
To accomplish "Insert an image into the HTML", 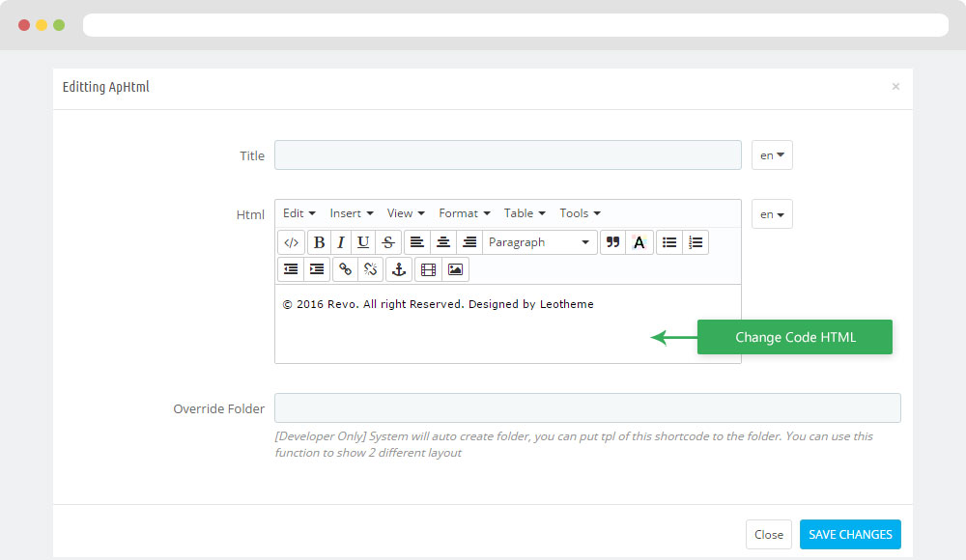I will [x=455, y=269].
